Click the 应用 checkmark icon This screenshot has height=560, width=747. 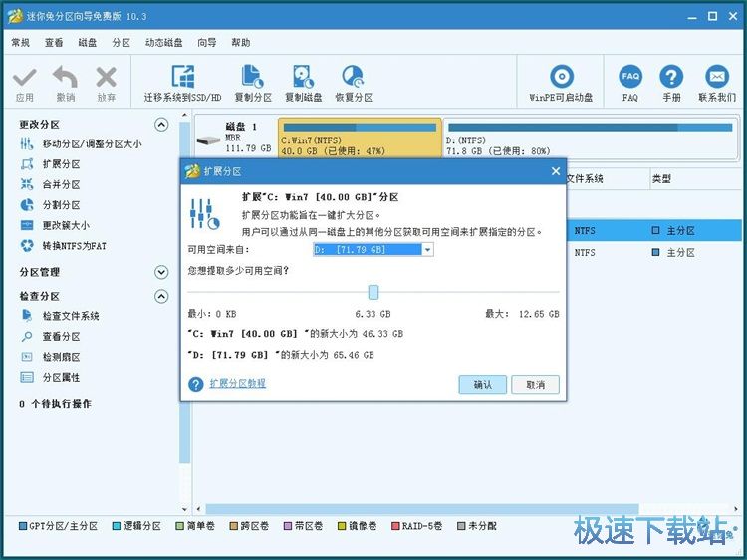point(25,78)
